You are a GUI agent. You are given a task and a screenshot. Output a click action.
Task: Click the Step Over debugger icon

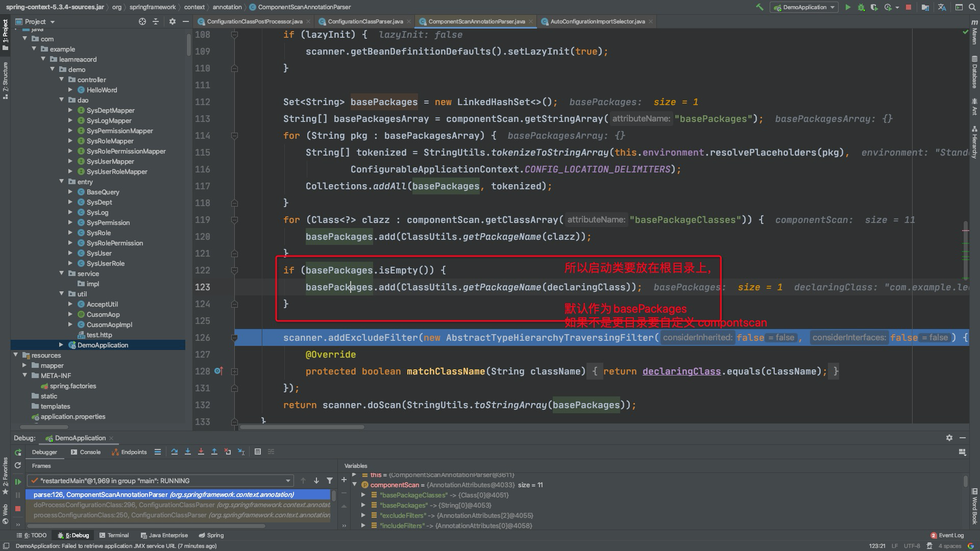click(x=175, y=452)
